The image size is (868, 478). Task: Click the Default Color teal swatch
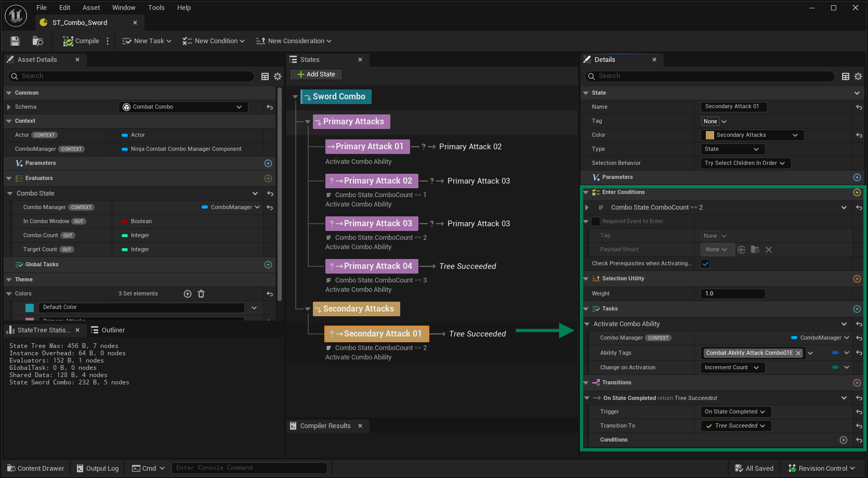point(30,307)
